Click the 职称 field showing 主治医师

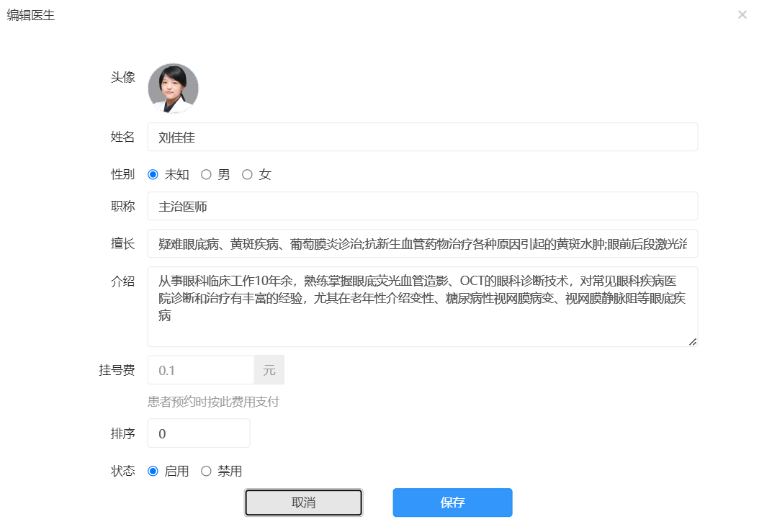423,206
